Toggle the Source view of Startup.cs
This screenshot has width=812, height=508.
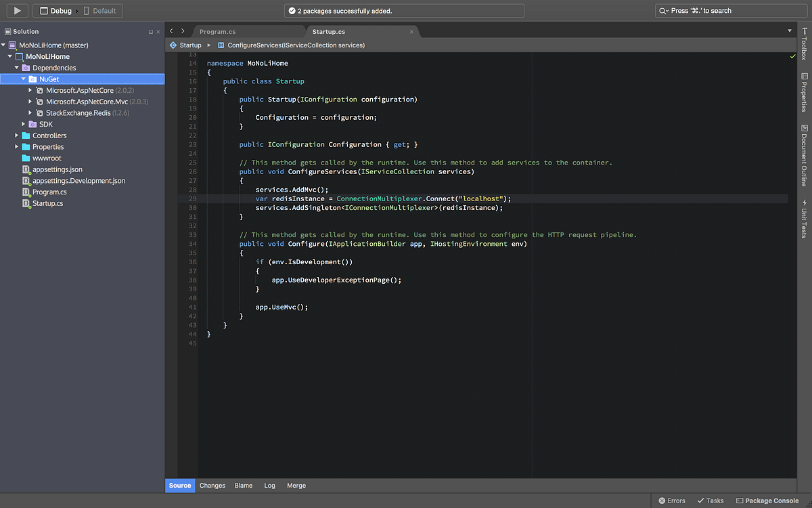(x=179, y=485)
